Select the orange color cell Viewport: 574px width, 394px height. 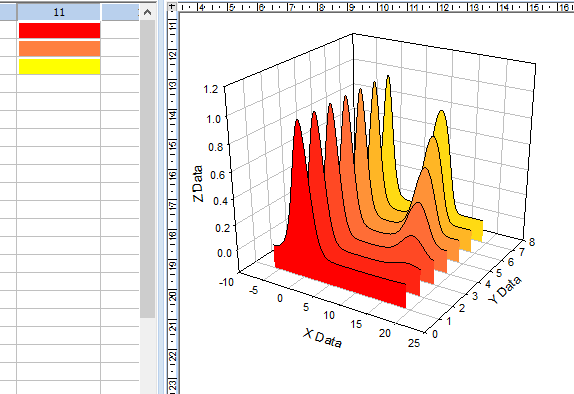[59, 48]
